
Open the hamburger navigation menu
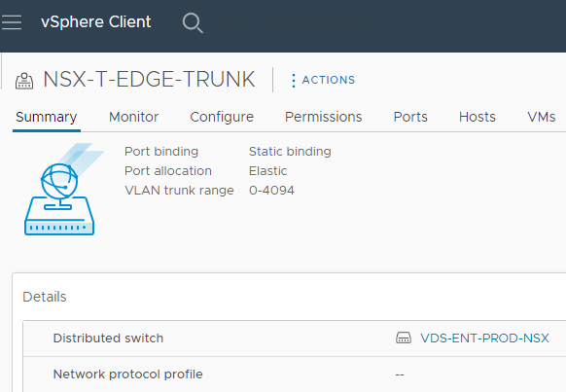(12, 22)
